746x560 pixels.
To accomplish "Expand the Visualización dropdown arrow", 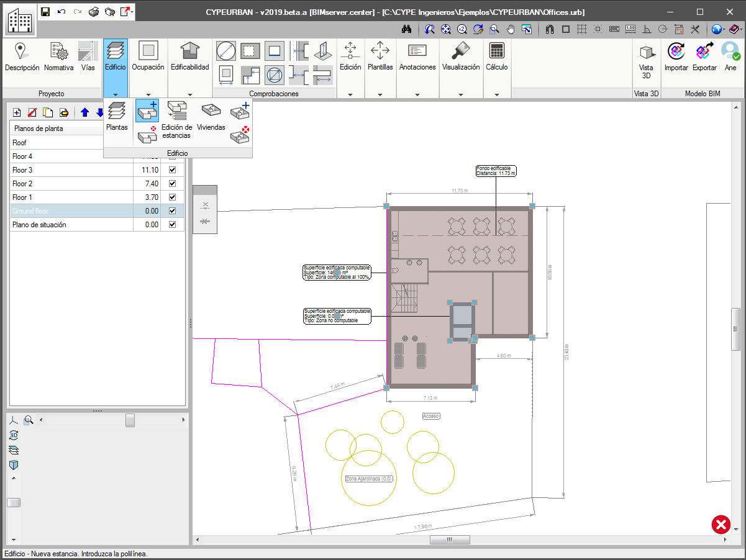I will (x=461, y=94).
